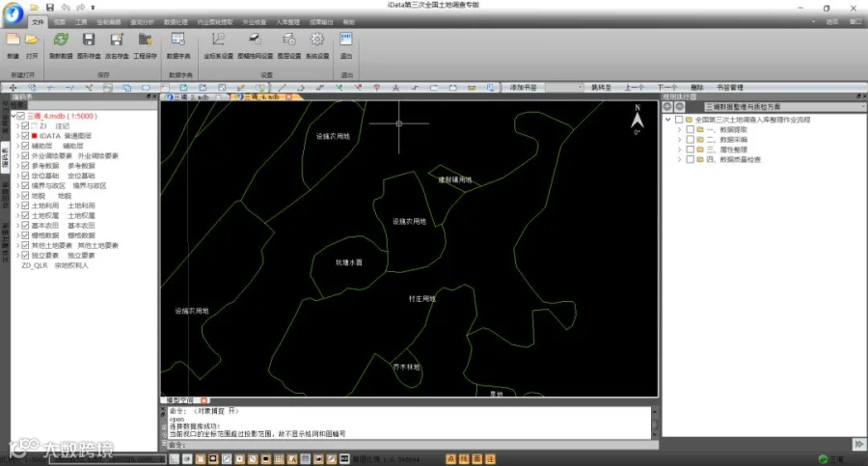Screen dimensions: 868x466
Task: Click the quick-access save icon in title bar
Action: coord(50,7)
